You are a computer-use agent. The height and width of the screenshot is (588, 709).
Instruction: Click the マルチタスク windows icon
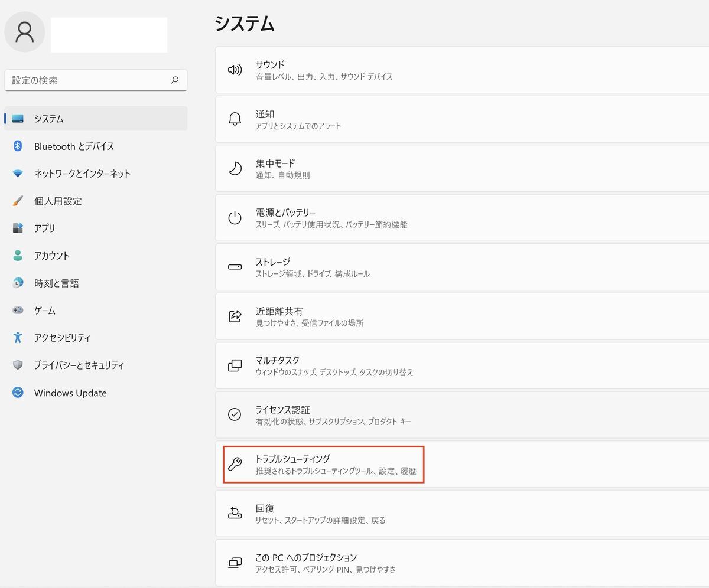point(235,365)
